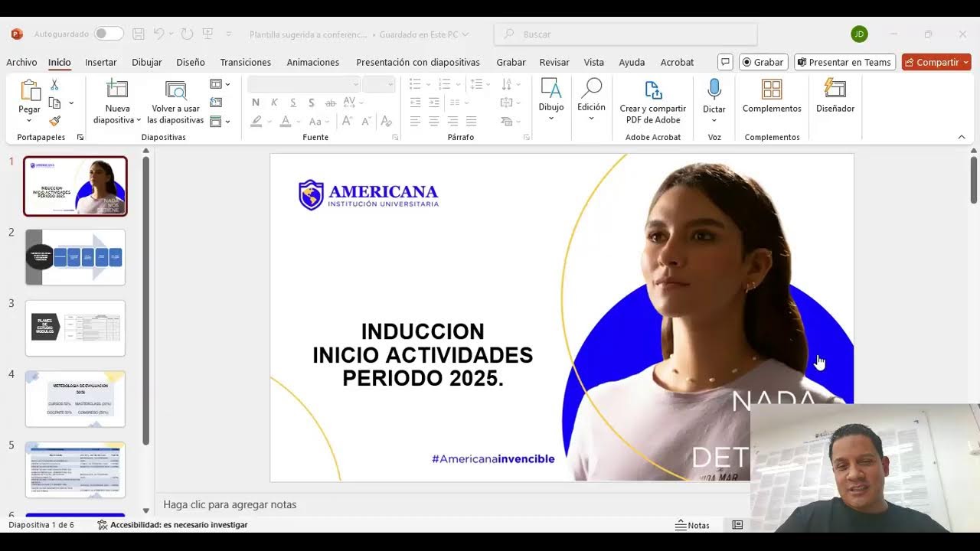Click the Cut scissors icon
The height and width of the screenshot is (551, 980).
[54, 84]
